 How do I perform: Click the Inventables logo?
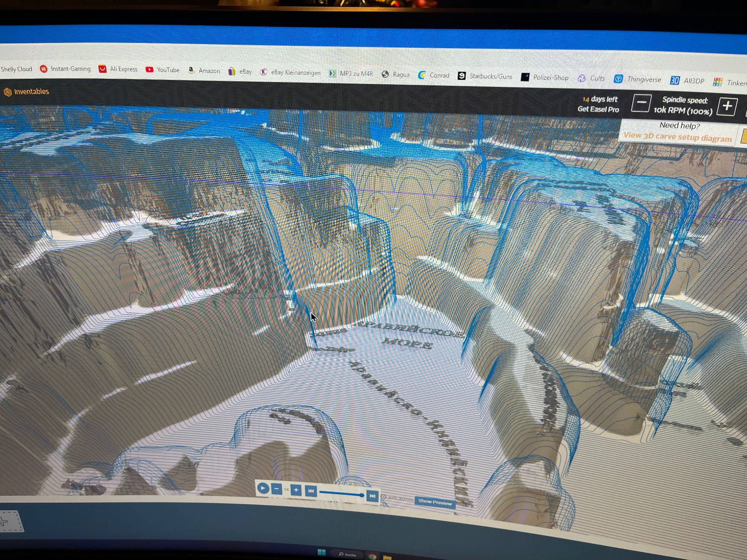coord(26,91)
